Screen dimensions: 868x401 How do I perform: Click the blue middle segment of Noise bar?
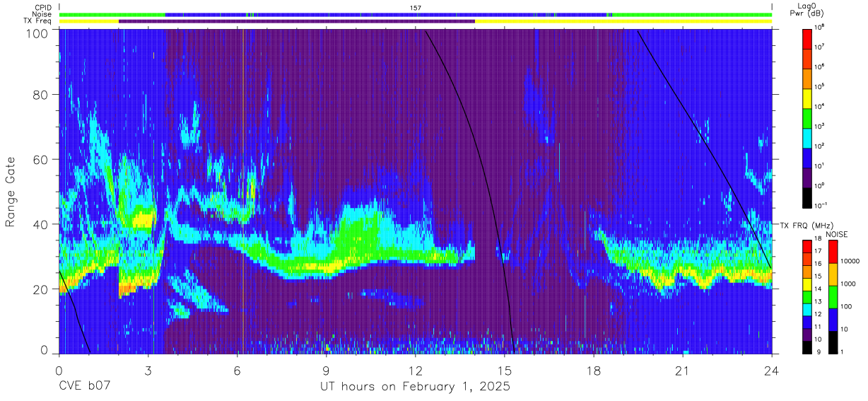pyautogui.click(x=386, y=14)
